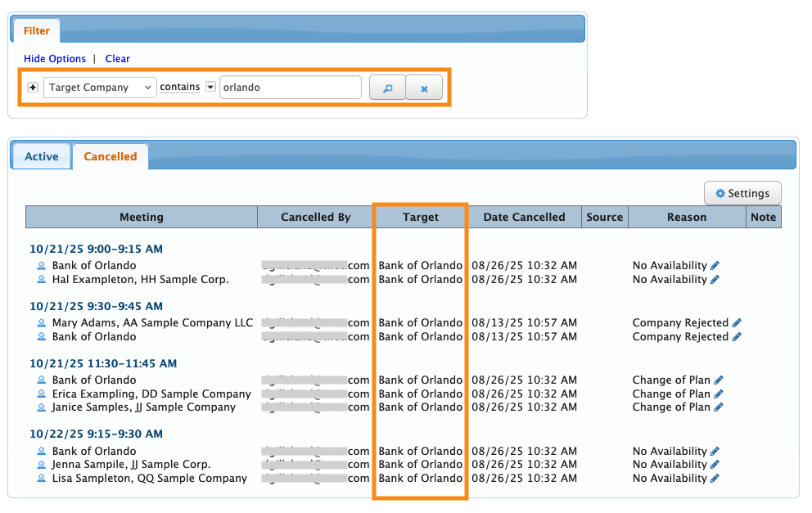Click person icon next to Mary Adams

pyautogui.click(x=42, y=322)
